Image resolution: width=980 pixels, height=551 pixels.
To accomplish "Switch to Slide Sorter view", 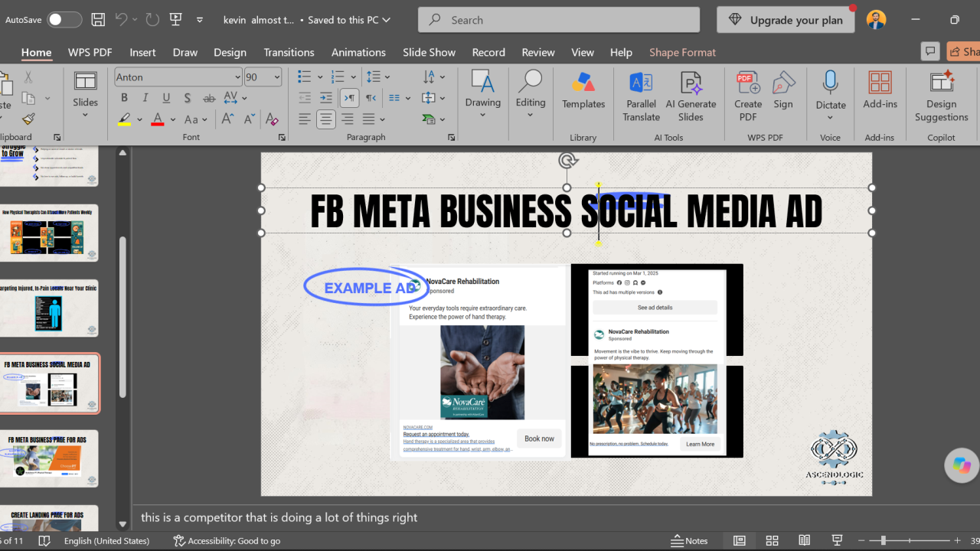I will coord(772,540).
